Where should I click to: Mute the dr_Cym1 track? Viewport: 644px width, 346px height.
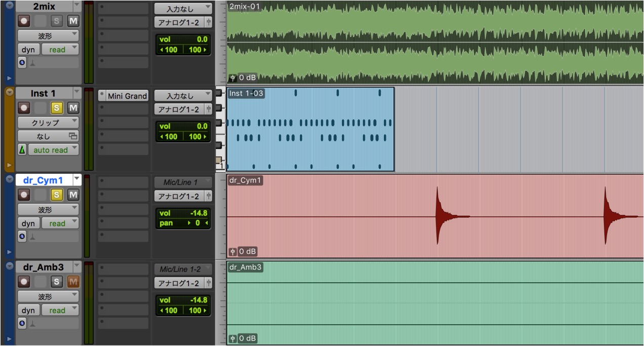[73, 195]
